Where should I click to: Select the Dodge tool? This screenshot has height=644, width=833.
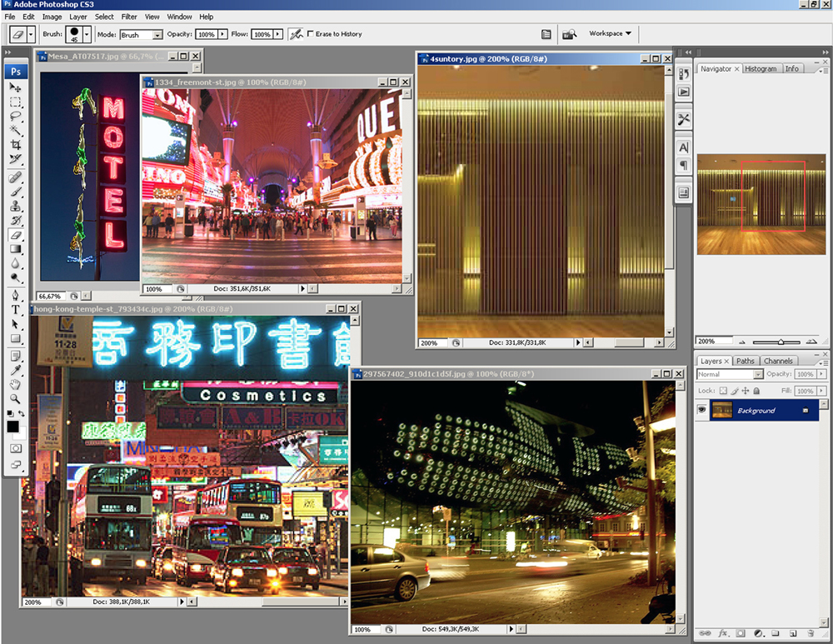[x=15, y=277]
